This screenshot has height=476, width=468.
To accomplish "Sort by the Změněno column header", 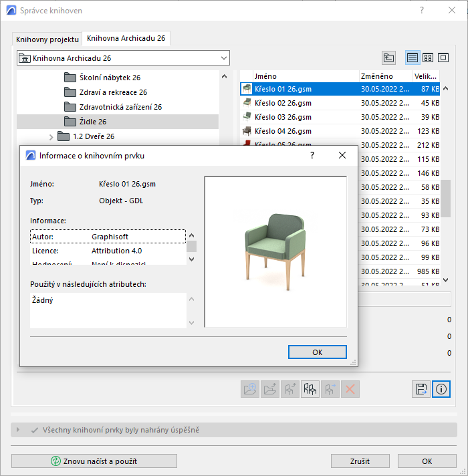I will (386, 76).
